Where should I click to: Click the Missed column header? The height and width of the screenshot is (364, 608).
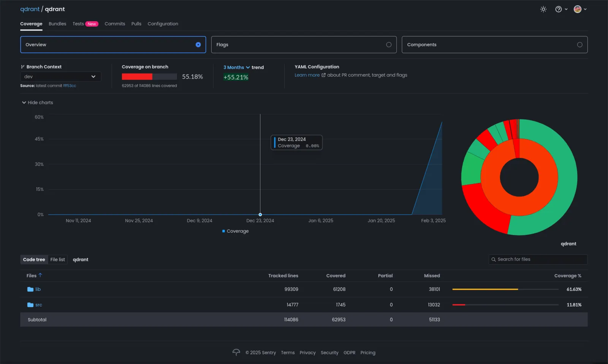432,276
